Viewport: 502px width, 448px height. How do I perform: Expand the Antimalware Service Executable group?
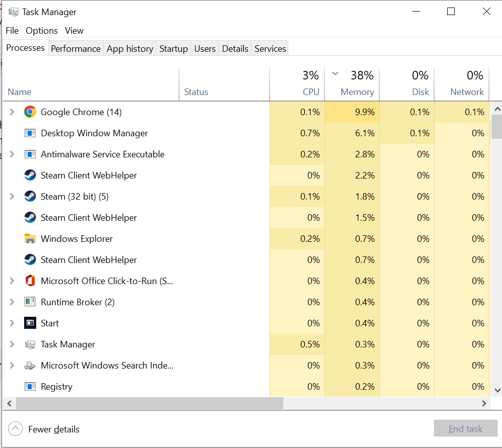pos(12,154)
